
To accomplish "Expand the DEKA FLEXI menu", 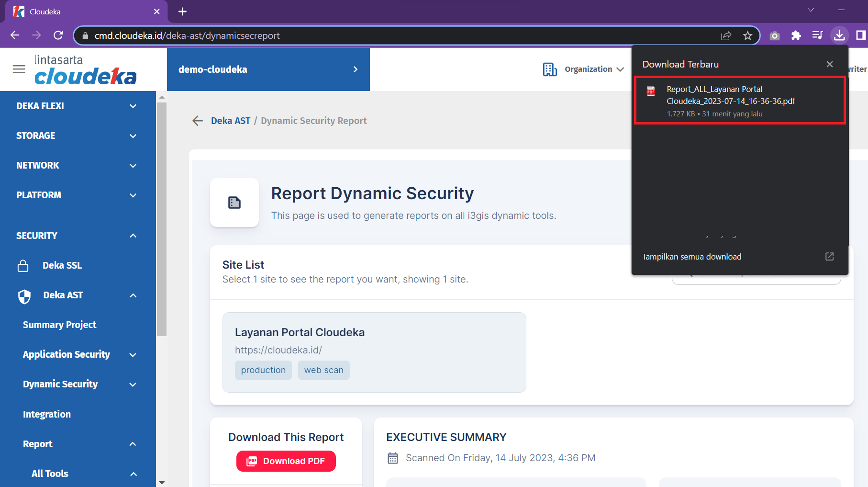I will (x=77, y=106).
